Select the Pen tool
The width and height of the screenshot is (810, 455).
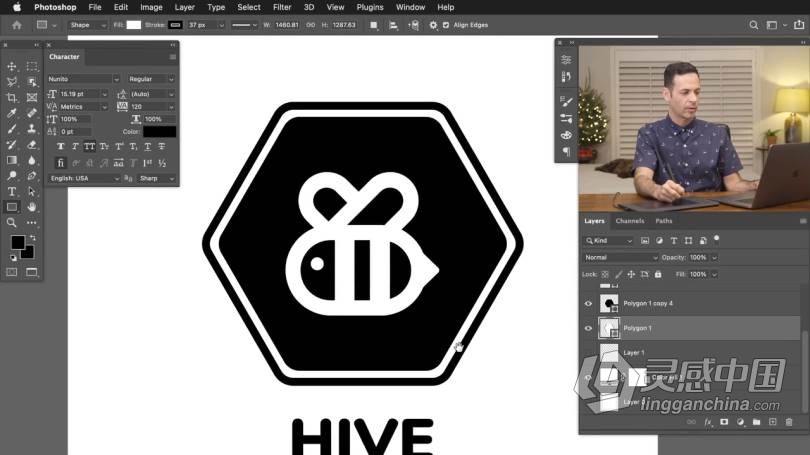32,176
